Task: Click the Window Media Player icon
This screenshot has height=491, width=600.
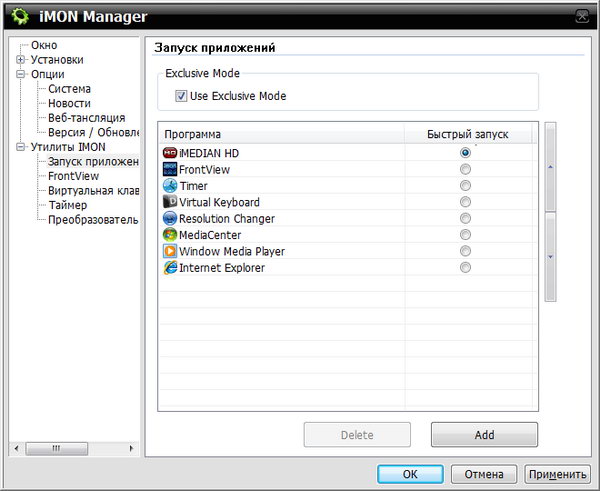Action: [170, 251]
